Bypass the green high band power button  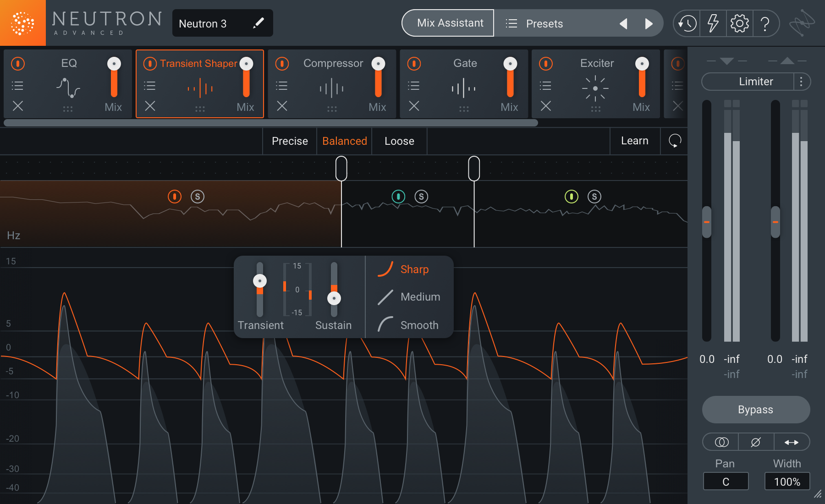point(571,197)
